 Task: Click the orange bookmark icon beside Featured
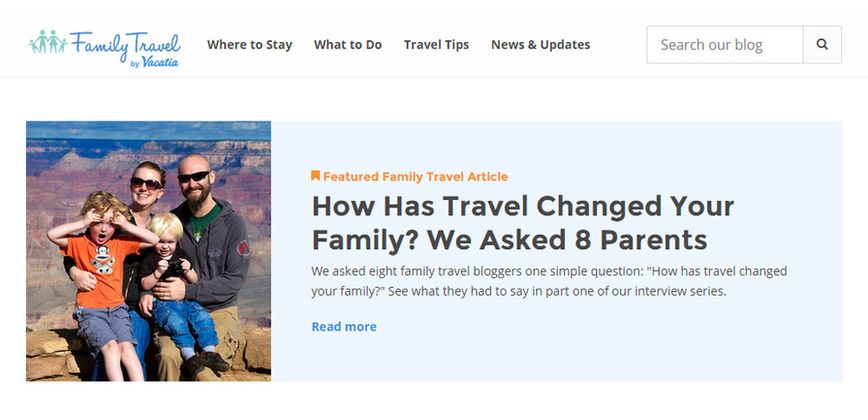[x=316, y=176]
